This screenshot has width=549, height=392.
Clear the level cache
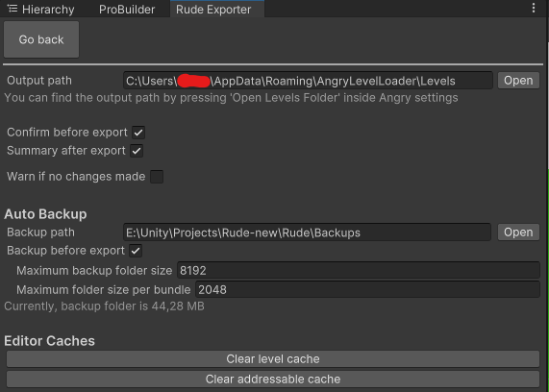273,359
